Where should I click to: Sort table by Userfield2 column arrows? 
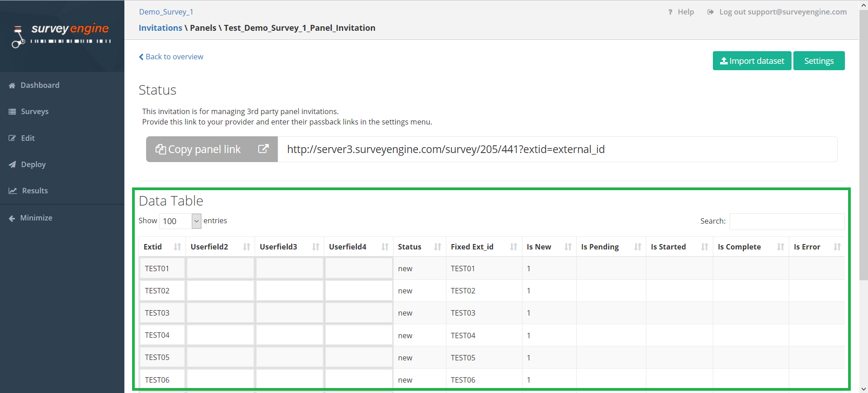pyautogui.click(x=247, y=247)
